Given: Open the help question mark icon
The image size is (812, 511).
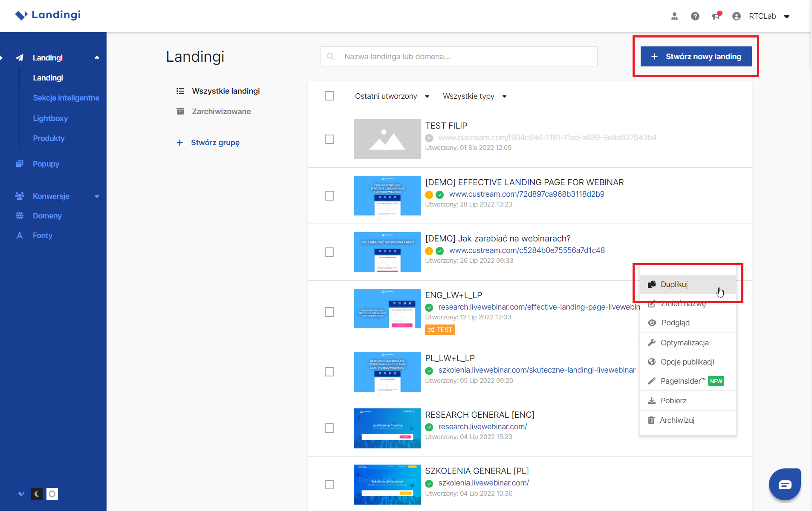Looking at the screenshot, I should pos(695,16).
